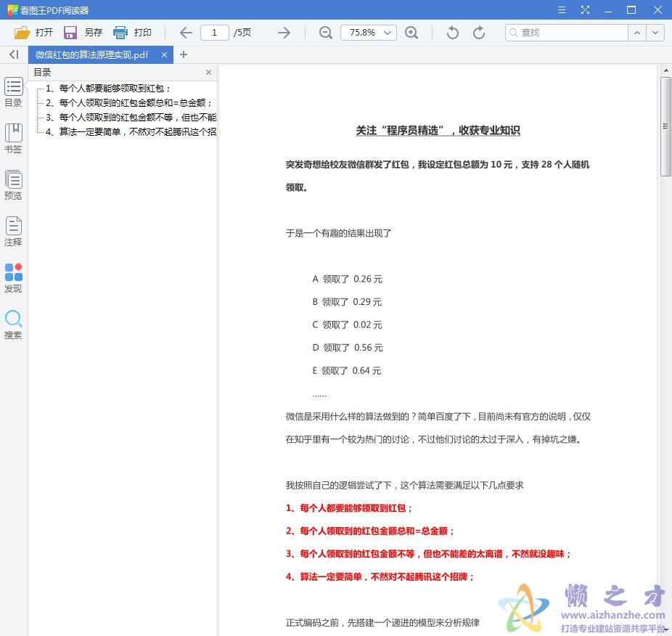Screen dimensions: 672x636
Task: Print the document with 打印
Action: (x=132, y=33)
